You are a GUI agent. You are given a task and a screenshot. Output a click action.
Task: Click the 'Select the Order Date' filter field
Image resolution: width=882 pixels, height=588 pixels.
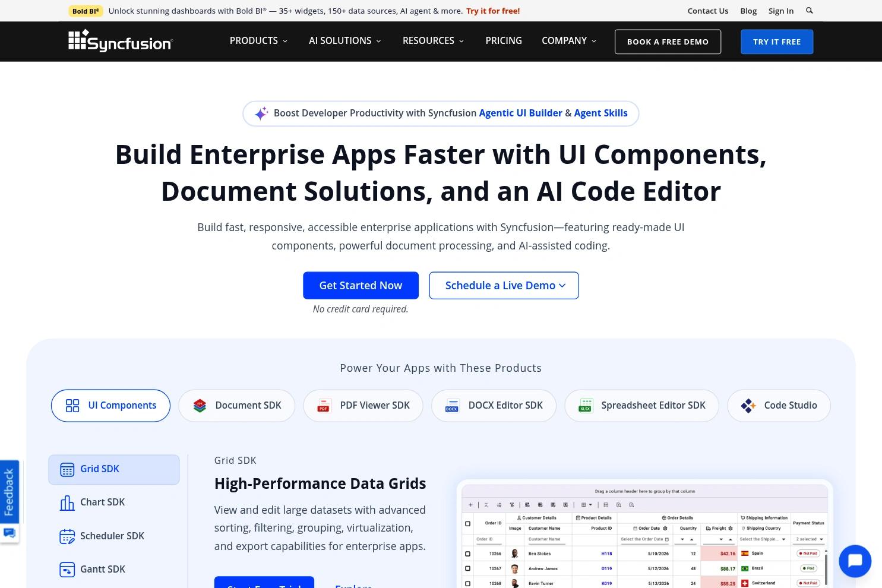click(x=645, y=539)
